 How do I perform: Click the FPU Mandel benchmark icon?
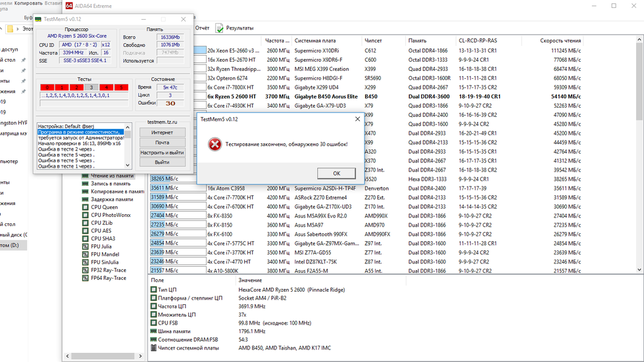pos(85,254)
